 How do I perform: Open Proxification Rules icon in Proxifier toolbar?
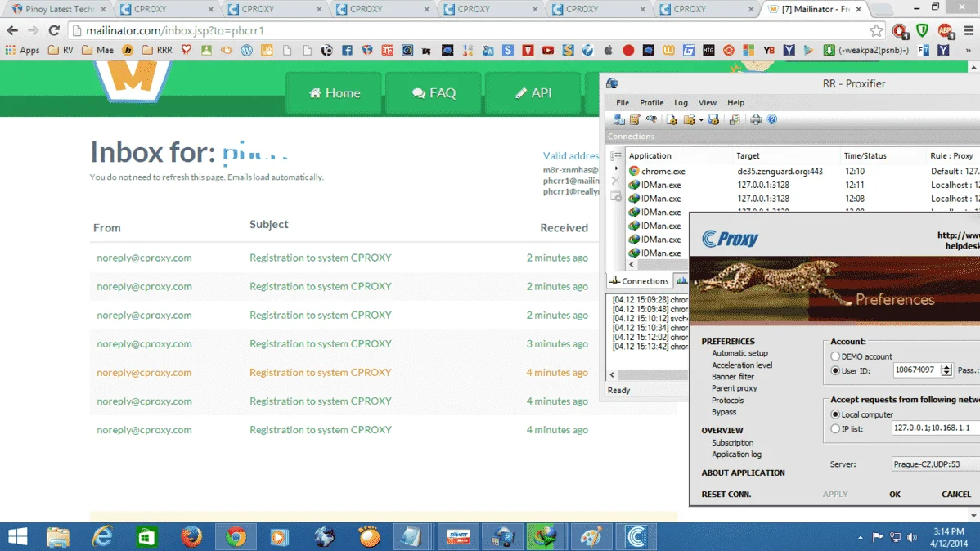(634, 119)
